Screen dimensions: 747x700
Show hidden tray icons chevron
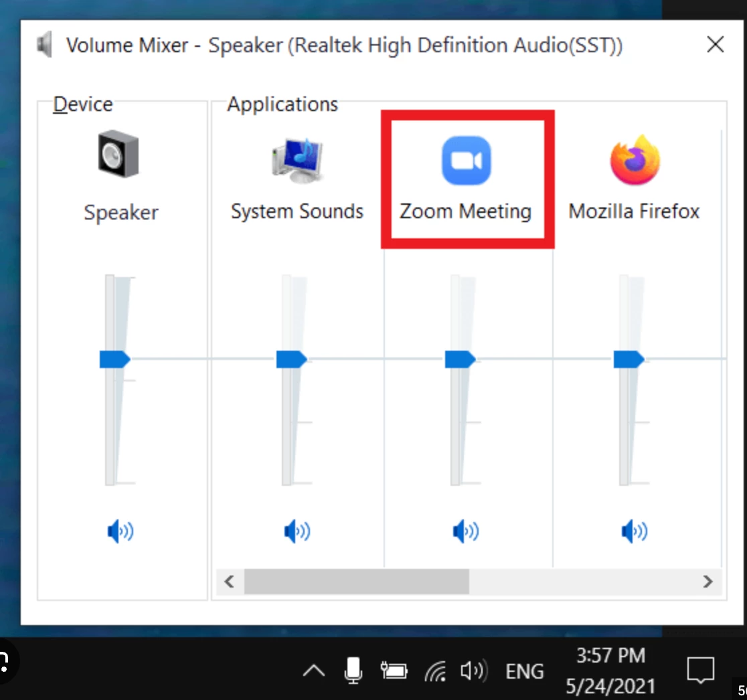[x=314, y=671]
